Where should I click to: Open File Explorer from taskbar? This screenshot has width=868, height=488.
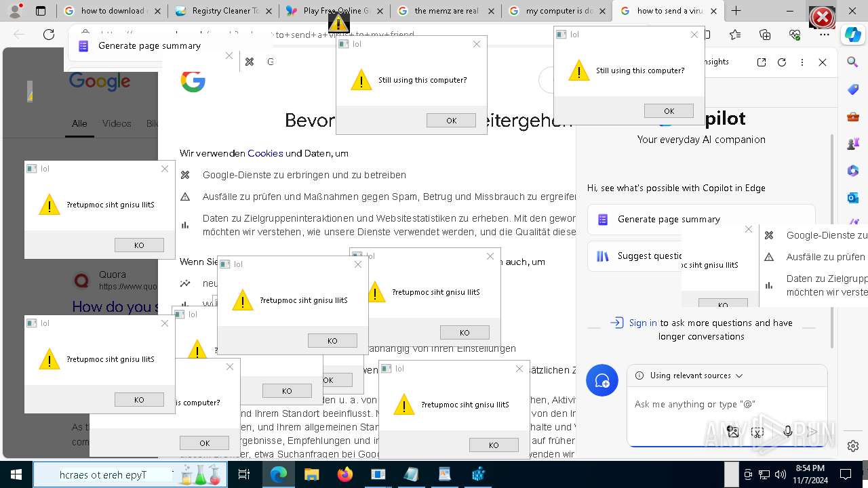(311, 474)
